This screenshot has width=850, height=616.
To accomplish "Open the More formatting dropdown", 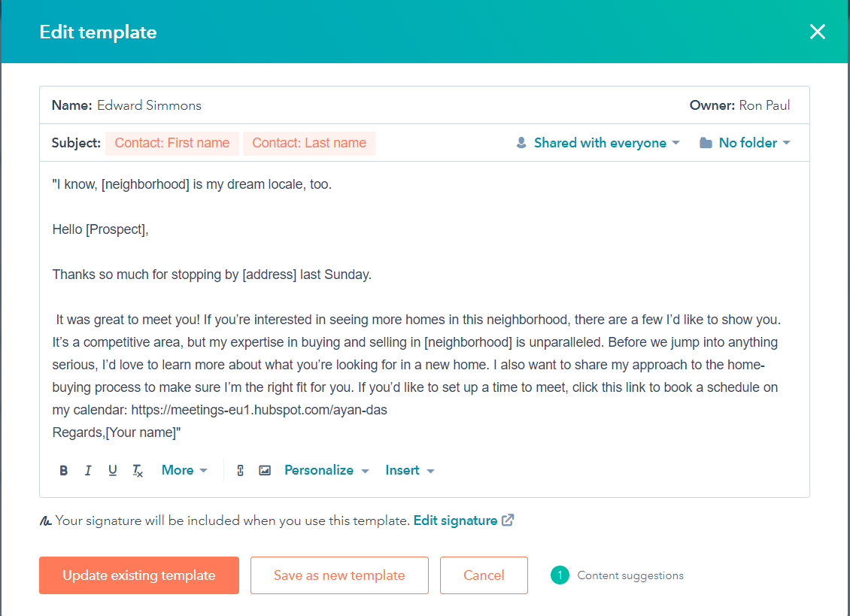I will click(184, 470).
